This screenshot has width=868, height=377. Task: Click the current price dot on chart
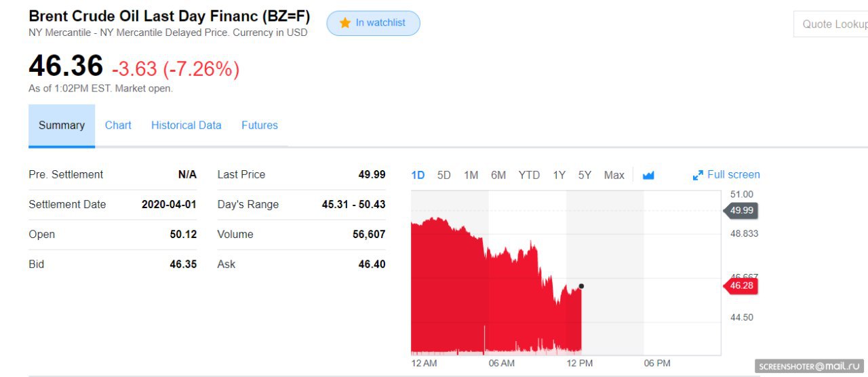(581, 286)
